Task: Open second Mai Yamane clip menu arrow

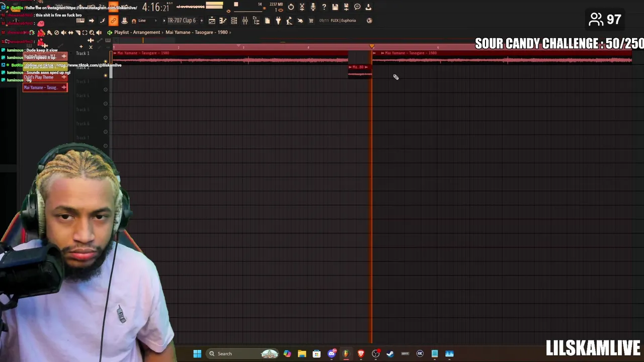Action: (383, 53)
